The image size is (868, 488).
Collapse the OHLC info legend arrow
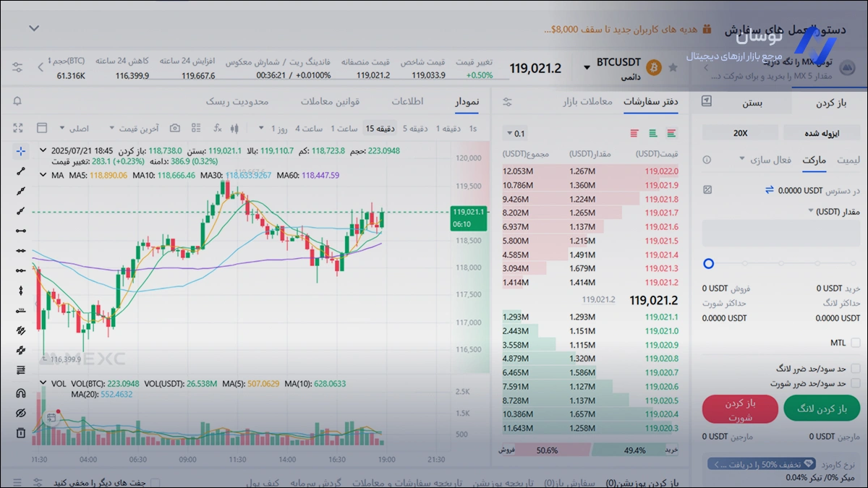[x=43, y=150]
